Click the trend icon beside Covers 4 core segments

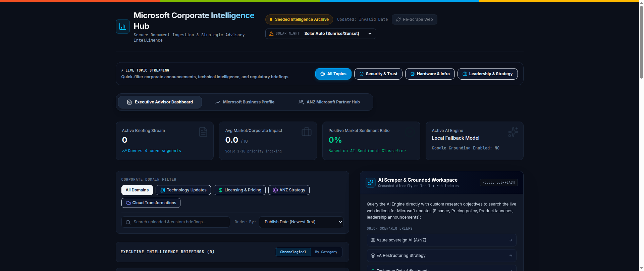tap(124, 151)
